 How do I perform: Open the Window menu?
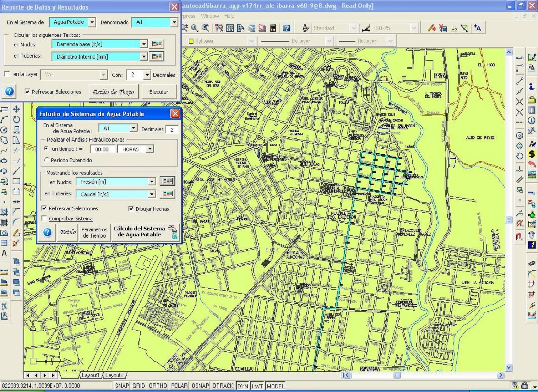pyautogui.click(x=210, y=16)
